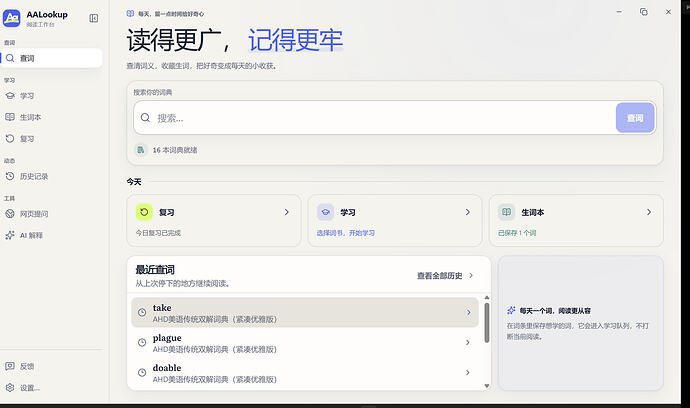This screenshot has width=690, height=408.
Task: Open 查词 lookup in sidebar
Action: 51,58
